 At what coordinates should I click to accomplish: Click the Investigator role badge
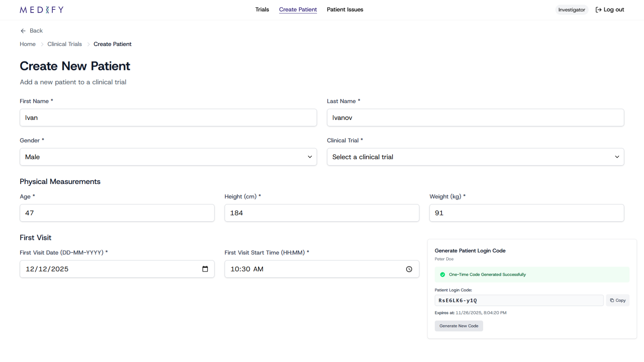click(x=572, y=10)
